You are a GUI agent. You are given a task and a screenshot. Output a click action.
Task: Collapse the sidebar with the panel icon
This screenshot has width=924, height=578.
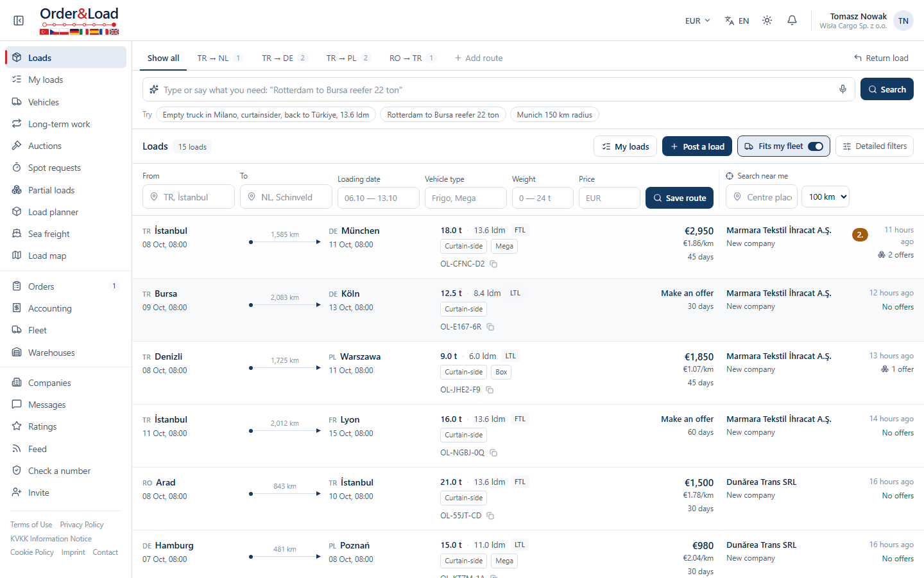click(19, 21)
